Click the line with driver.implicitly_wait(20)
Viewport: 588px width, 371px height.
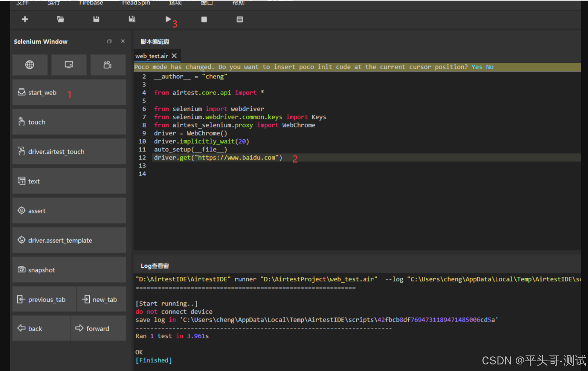pos(202,141)
